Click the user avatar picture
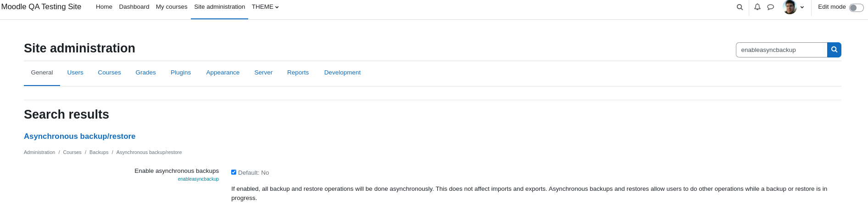Screen dimensions: 868x217 pos(790,7)
